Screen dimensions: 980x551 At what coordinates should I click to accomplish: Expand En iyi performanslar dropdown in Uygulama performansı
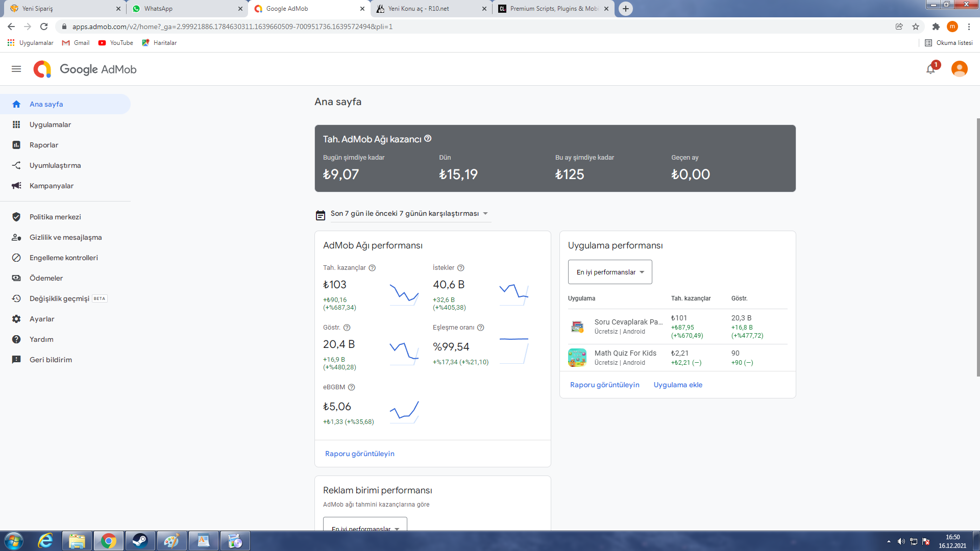tap(610, 272)
